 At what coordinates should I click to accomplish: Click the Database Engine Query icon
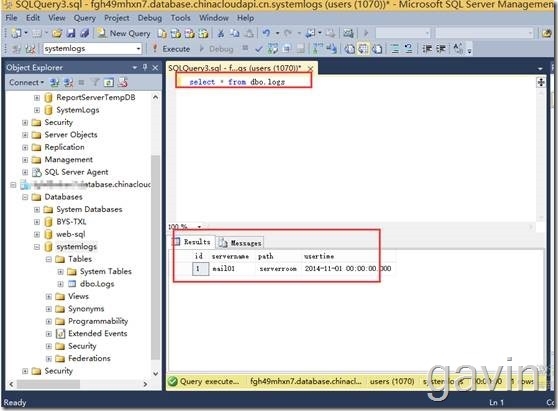pos(162,33)
